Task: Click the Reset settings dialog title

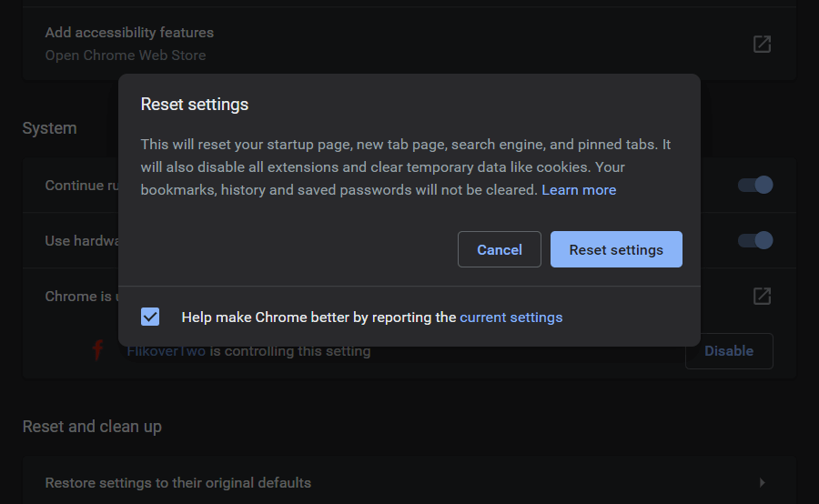Action: pyautogui.click(x=195, y=105)
